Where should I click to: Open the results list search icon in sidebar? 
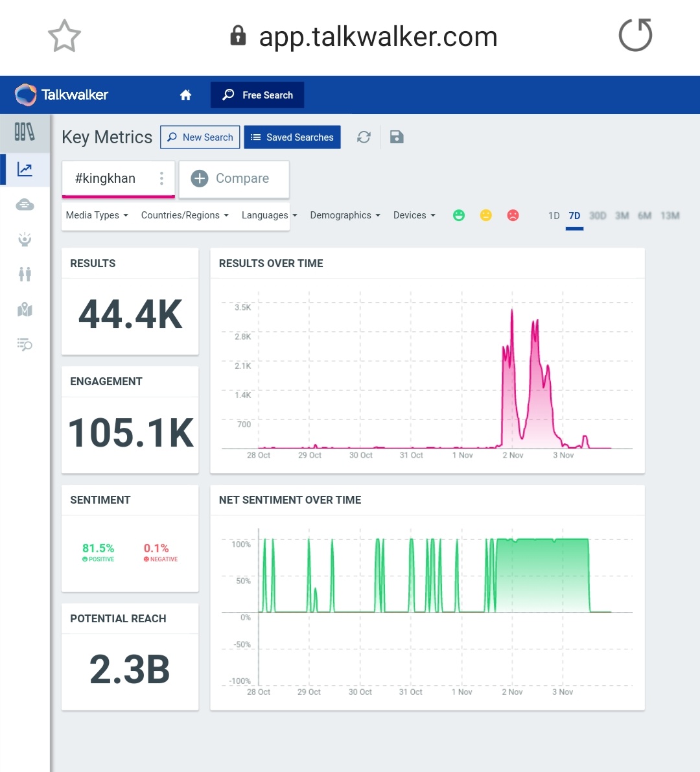[25, 345]
